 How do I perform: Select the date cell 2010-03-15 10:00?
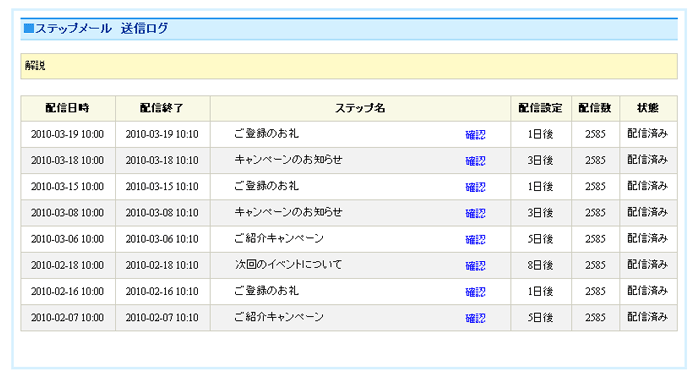coord(67,187)
